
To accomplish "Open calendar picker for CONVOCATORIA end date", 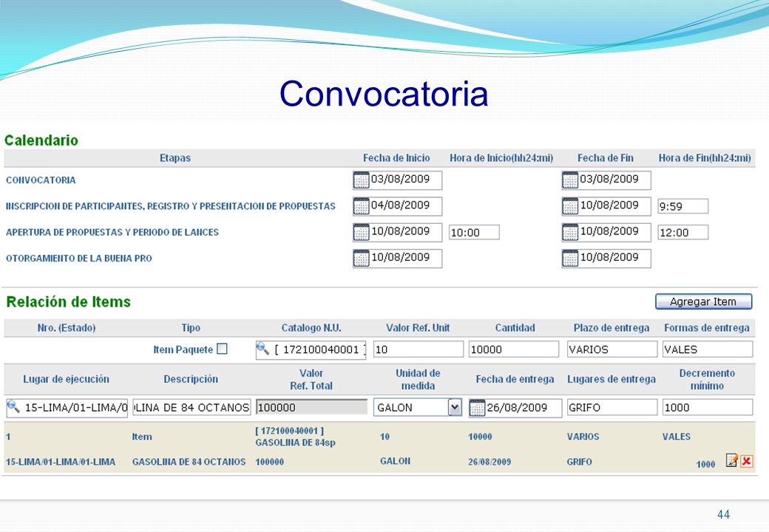I will coord(570,180).
